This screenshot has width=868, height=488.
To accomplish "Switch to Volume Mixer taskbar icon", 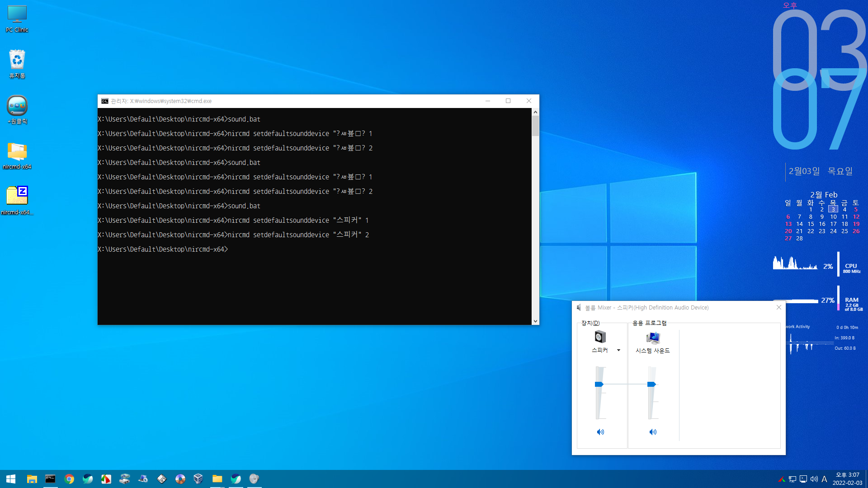I will coord(254,479).
